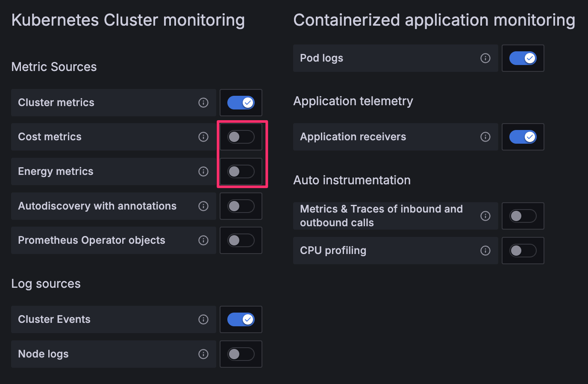Viewport: 588px width, 384px height.
Task: Show info for Autodiscovery with annotations
Action: (x=203, y=206)
